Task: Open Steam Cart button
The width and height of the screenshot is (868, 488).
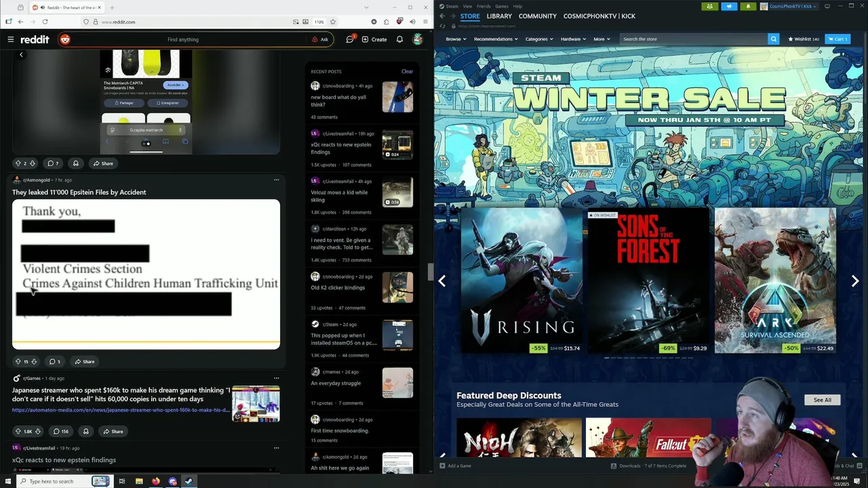Action: [x=837, y=39]
